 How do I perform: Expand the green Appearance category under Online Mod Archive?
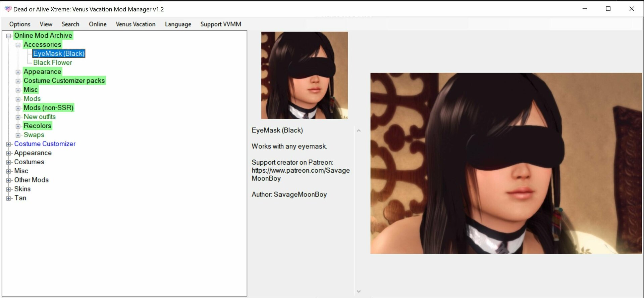(18, 72)
